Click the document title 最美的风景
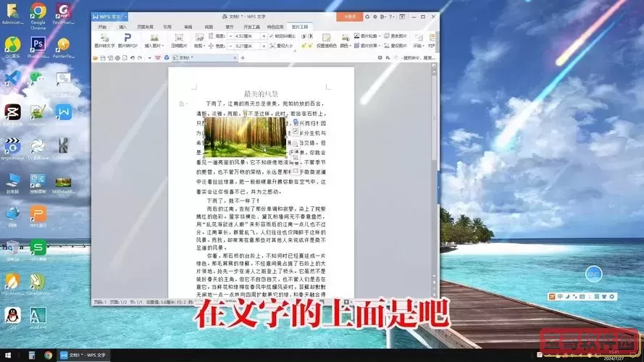 pyautogui.click(x=262, y=94)
